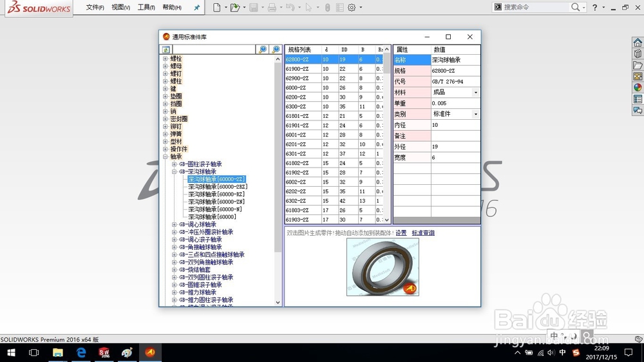Click the Save disk icon in toolbar
Image resolution: width=644 pixels, height=362 pixels.
pos(254,7)
